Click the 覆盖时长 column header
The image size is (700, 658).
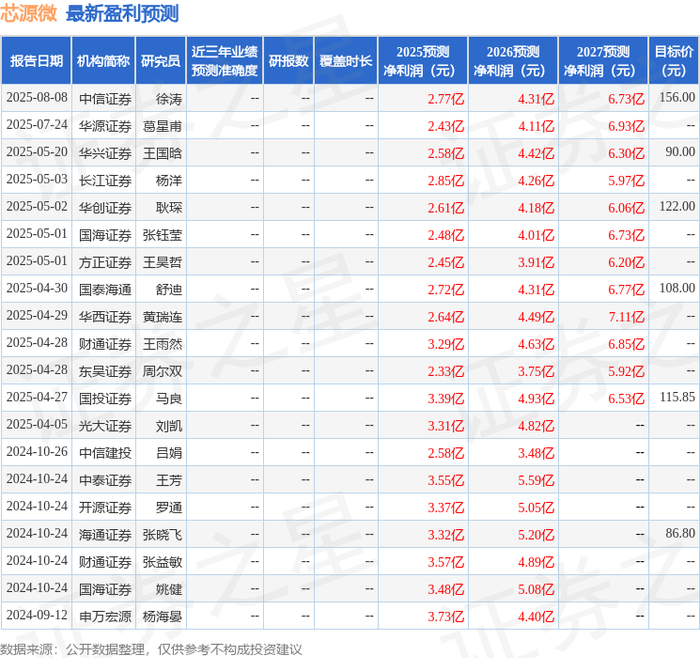click(x=346, y=61)
